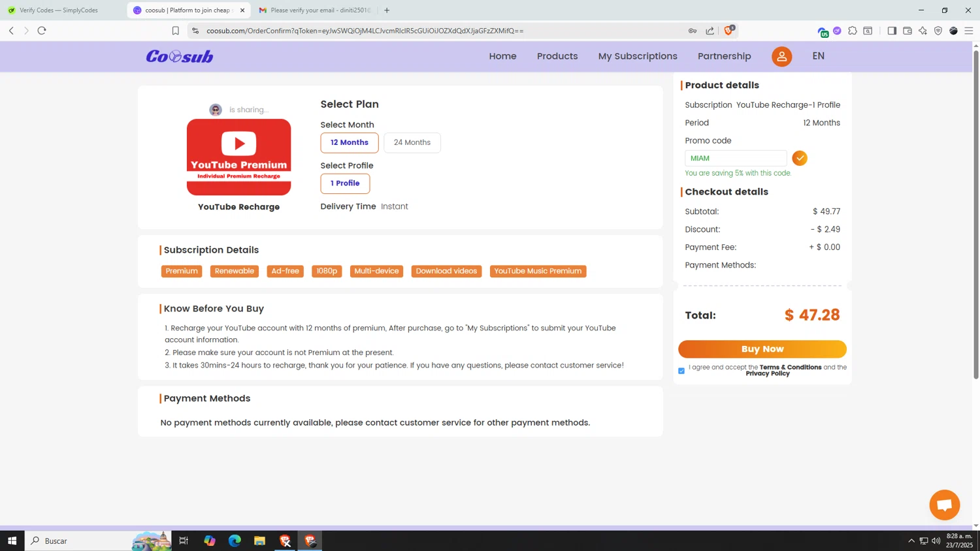Click the Renewable tag
The width and height of the screenshot is (980, 551).
(235, 271)
